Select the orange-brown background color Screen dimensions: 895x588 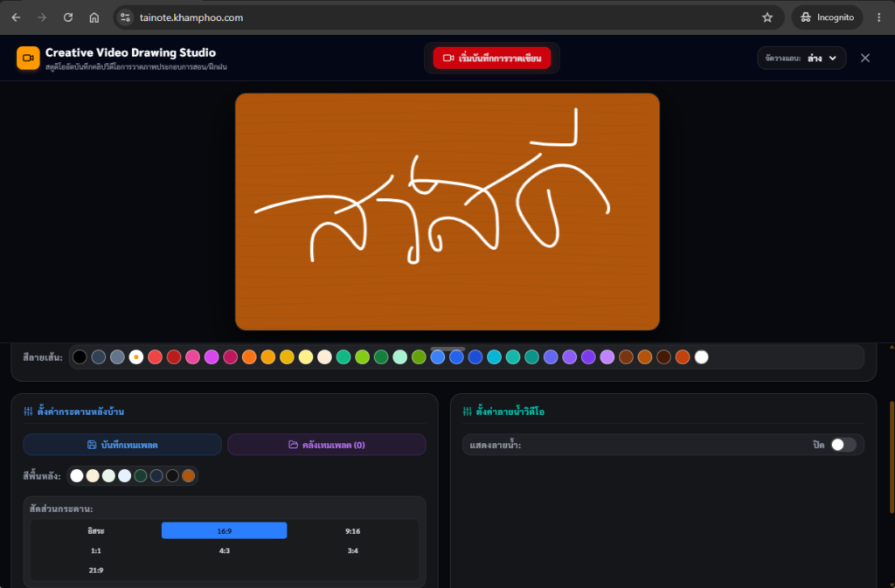coord(189,475)
